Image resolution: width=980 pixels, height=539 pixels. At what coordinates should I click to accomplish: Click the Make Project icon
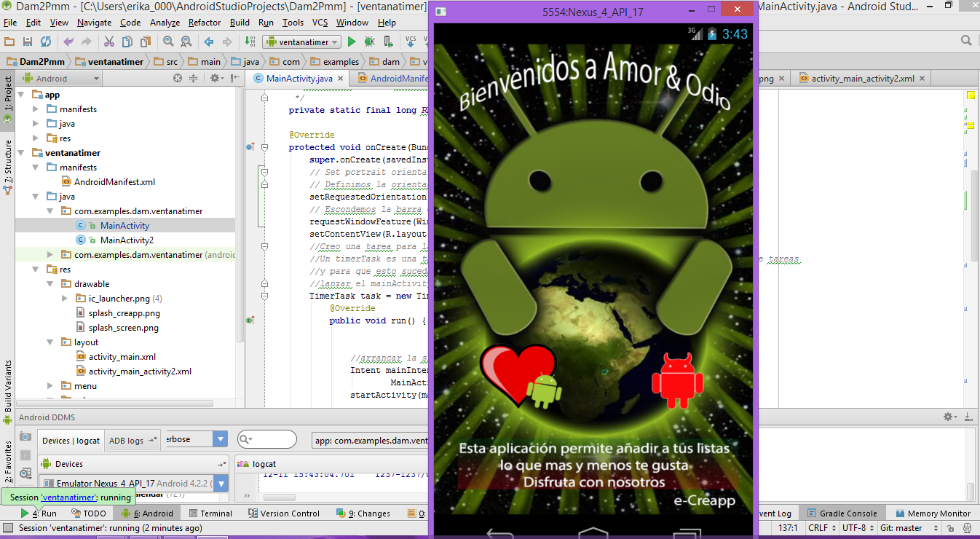click(250, 42)
